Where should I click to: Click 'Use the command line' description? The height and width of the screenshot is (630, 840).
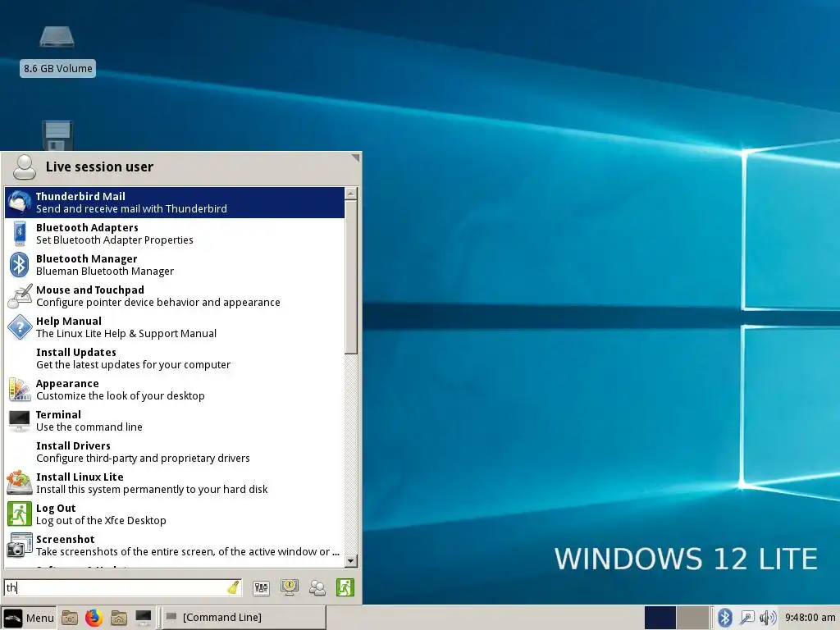(x=89, y=427)
